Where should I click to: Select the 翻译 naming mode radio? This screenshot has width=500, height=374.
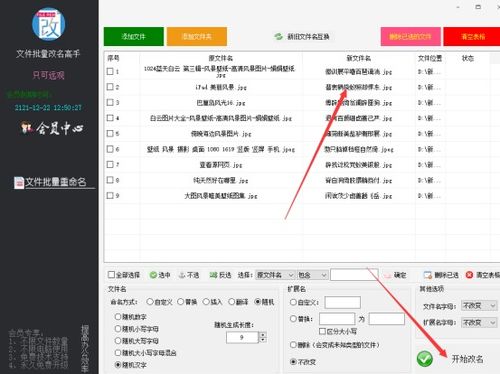[232, 302]
